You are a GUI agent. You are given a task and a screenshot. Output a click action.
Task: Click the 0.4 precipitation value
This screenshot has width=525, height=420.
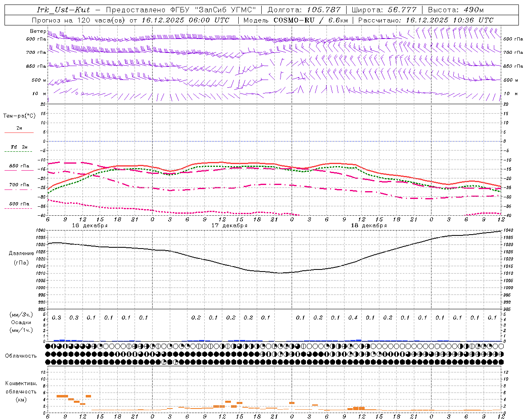coord(353,317)
